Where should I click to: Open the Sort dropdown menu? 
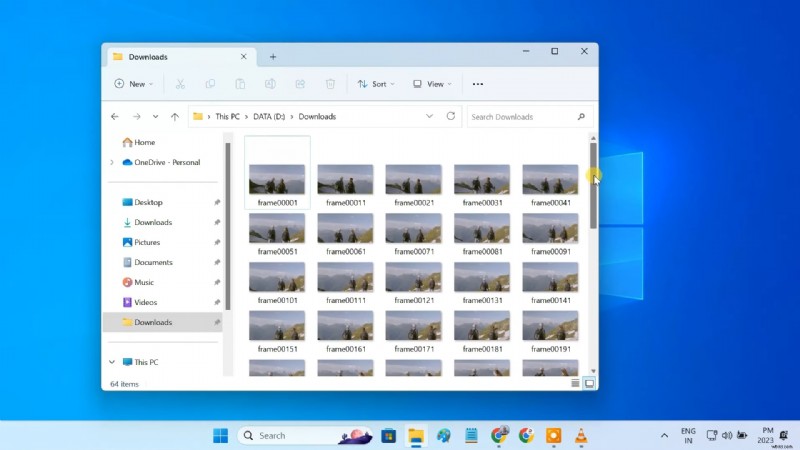click(376, 84)
